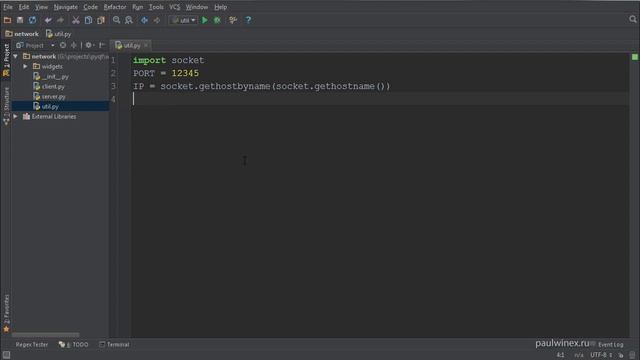
Task: Click the Cut scissors icon
Action: point(76,20)
